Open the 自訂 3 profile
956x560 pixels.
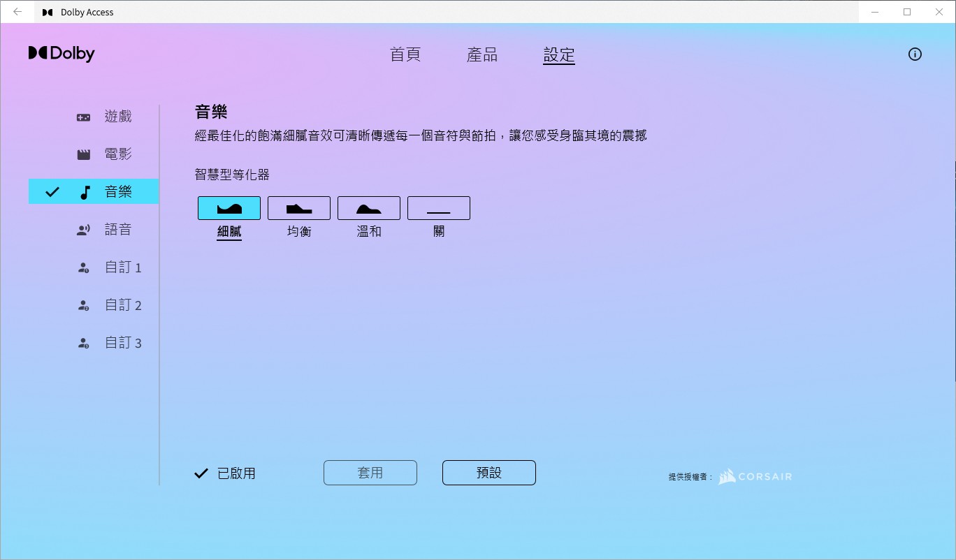coord(123,343)
